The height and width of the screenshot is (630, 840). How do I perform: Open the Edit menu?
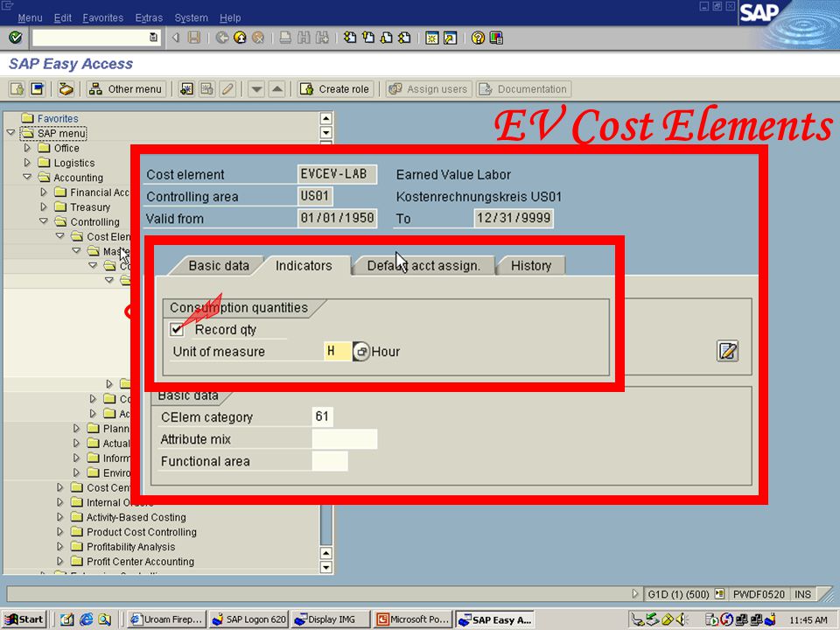pos(63,17)
